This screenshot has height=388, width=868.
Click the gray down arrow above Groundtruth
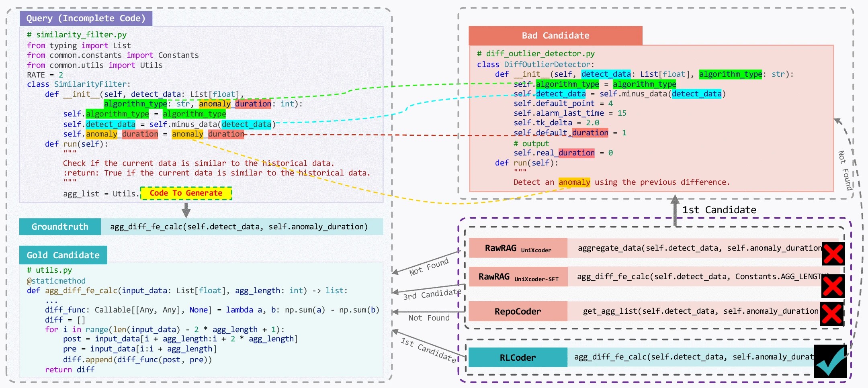click(x=186, y=210)
